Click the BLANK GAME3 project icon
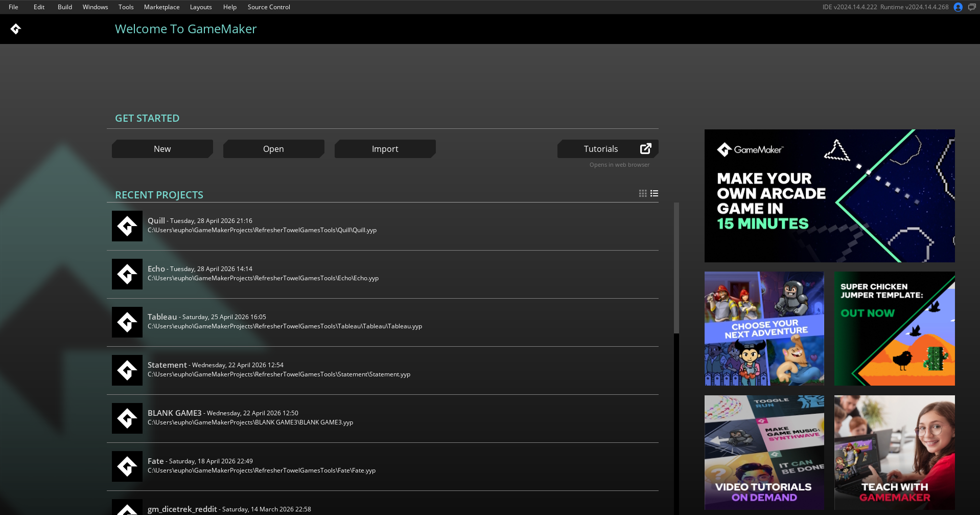The height and width of the screenshot is (515, 980). [x=127, y=418]
